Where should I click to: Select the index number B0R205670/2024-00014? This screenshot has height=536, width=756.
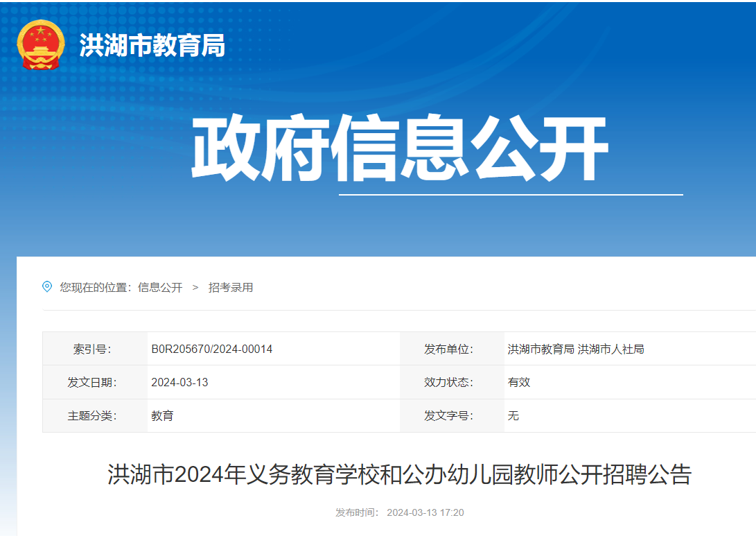212,349
